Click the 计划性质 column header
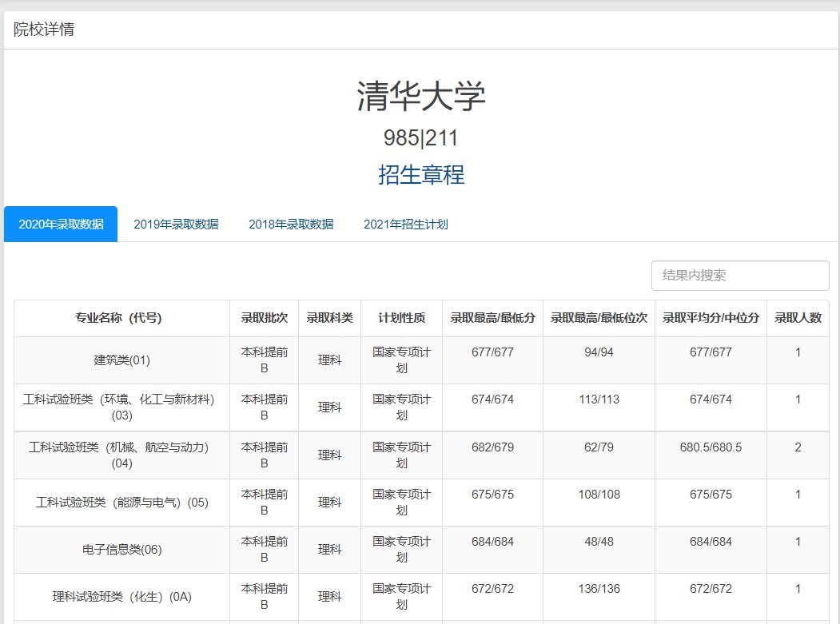The image size is (840, 624). [401, 318]
